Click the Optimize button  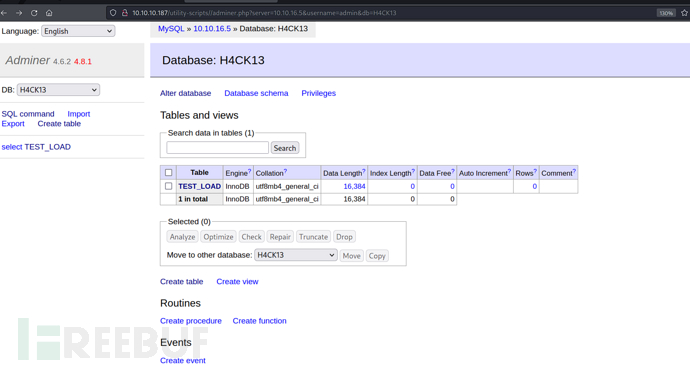pos(218,237)
